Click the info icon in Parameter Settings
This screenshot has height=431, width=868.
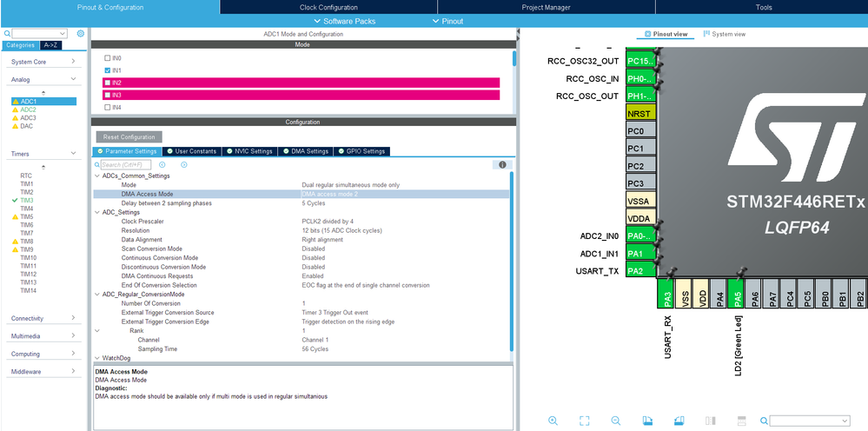click(502, 165)
